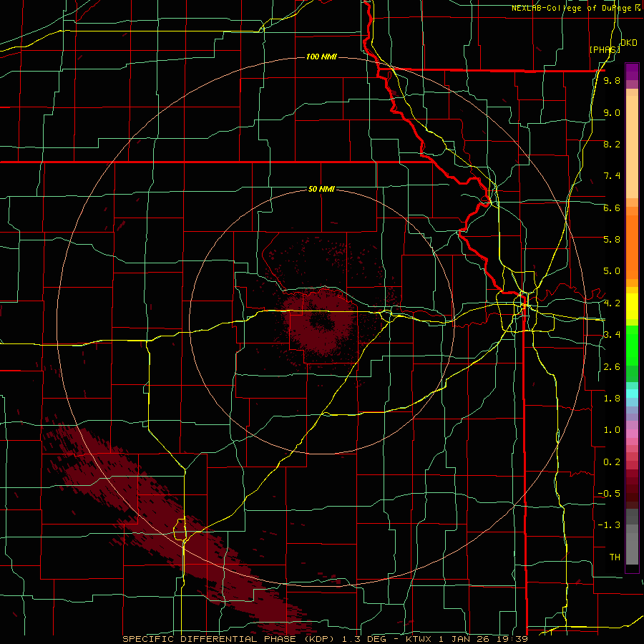Click the 1.8 value on the scale
The height and width of the screenshot is (644, 644).
pos(612,399)
